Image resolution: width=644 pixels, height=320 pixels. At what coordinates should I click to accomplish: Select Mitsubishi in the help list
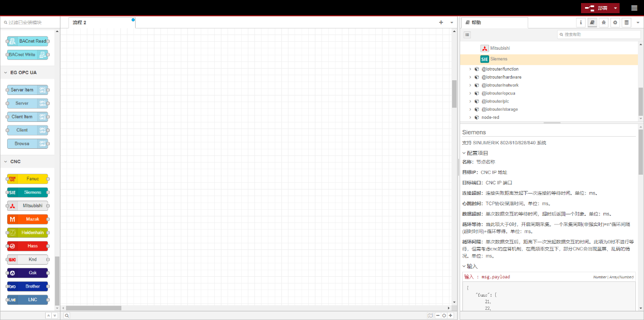500,48
